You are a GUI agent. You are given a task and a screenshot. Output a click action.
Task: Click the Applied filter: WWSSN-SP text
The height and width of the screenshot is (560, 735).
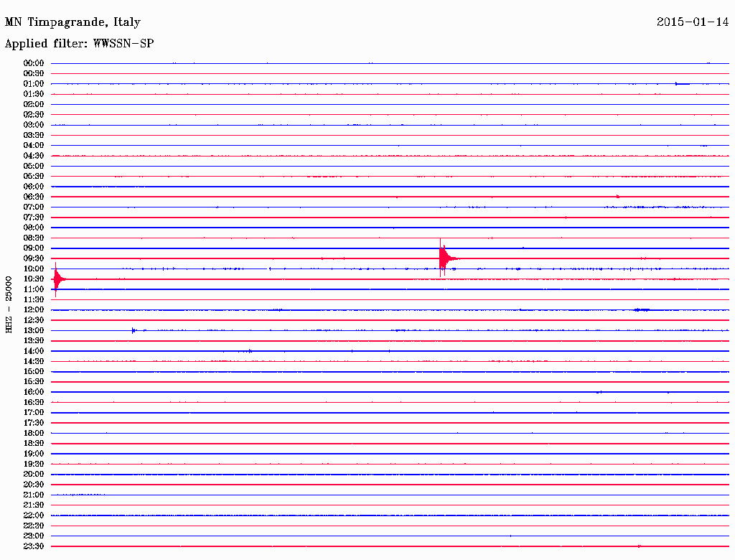pos(79,44)
